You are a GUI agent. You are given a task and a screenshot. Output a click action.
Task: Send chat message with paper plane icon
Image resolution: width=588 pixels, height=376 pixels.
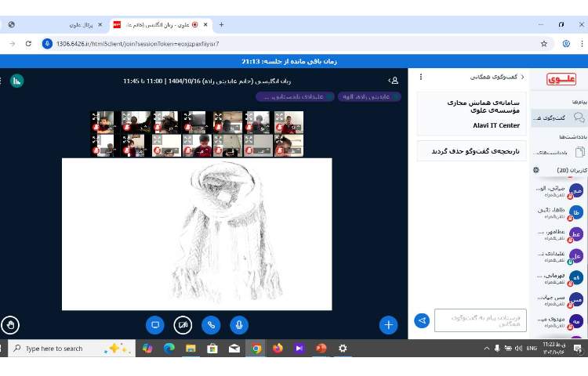point(422,320)
